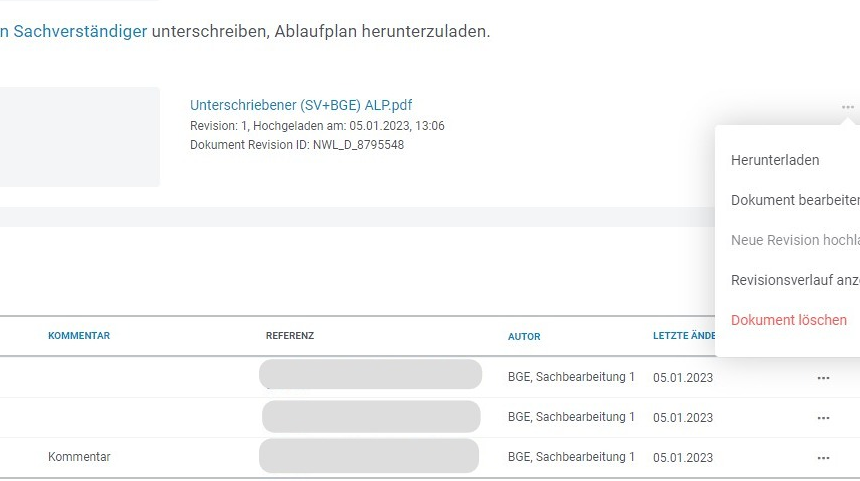Sort by the LETZTE ÄNDERUNG column header
860x481 pixels.
[x=684, y=336]
